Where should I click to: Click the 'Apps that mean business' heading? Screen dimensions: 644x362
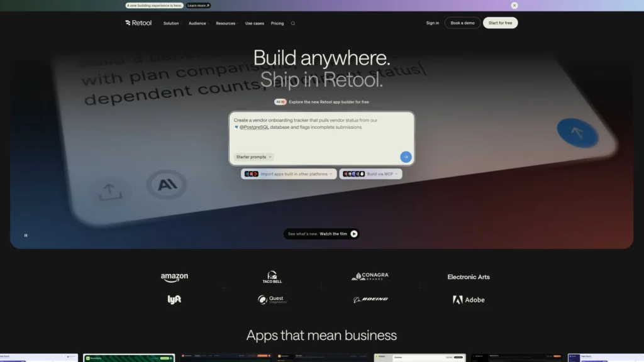321,336
